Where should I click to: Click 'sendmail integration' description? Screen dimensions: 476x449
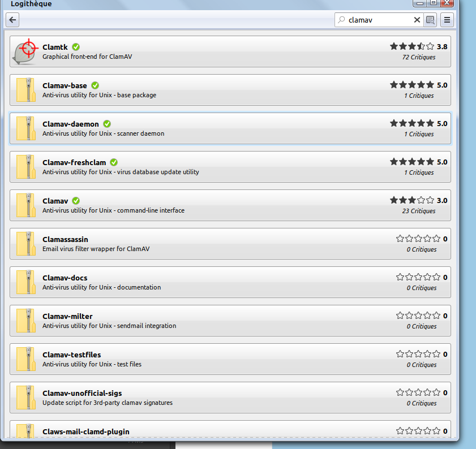pyautogui.click(x=147, y=326)
